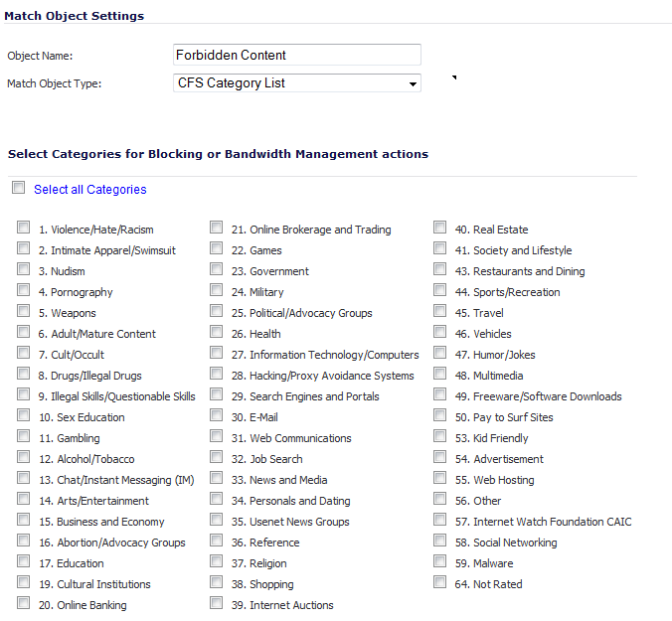The image size is (672, 621).
Task: Toggle the Alcohol/Tobacco checkbox
Action: pyautogui.click(x=23, y=457)
